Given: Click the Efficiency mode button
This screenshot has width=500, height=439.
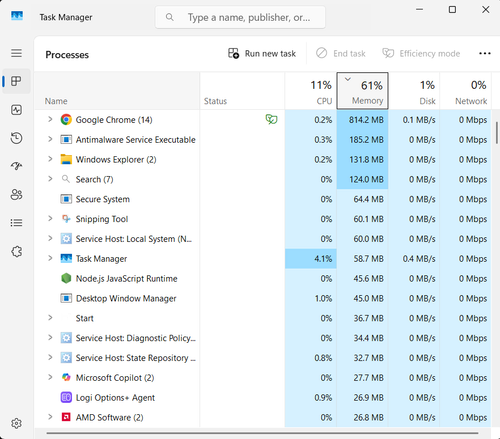Looking at the screenshot, I should point(421,53).
